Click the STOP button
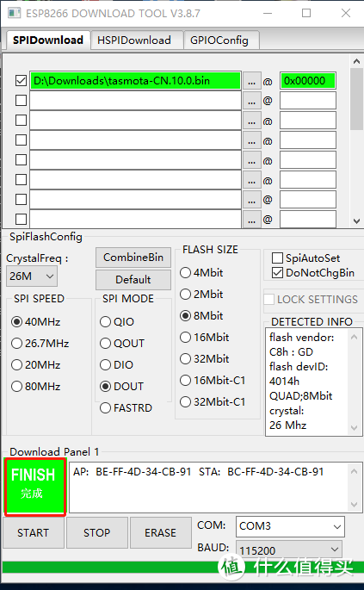 (97, 532)
